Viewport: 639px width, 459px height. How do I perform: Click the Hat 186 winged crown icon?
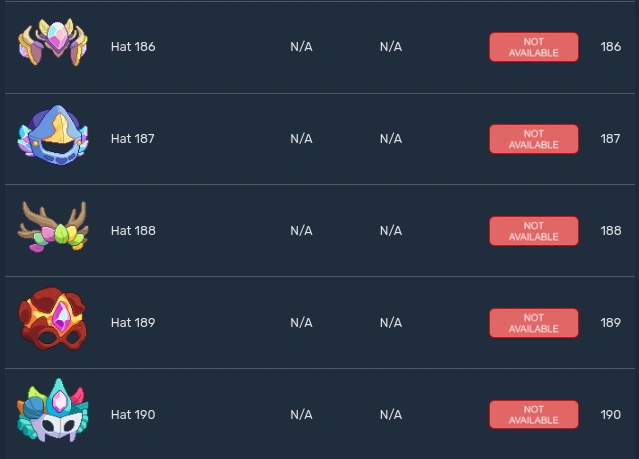coord(53,46)
